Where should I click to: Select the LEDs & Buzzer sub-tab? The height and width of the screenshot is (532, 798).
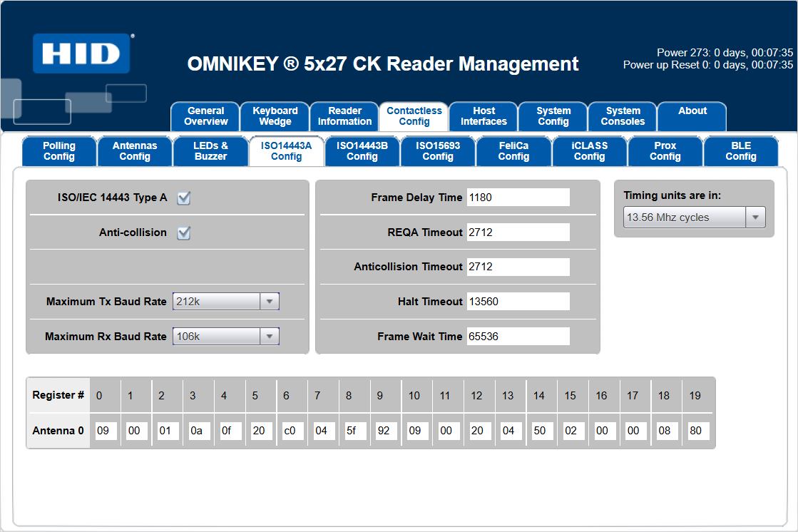coord(210,151)
